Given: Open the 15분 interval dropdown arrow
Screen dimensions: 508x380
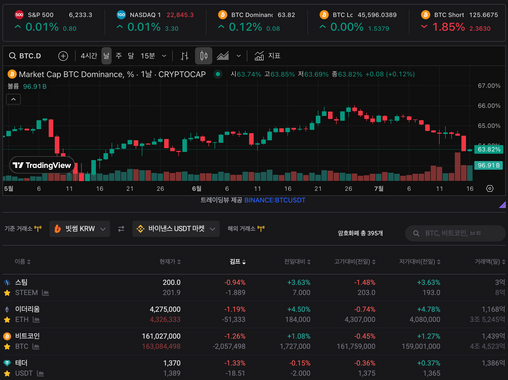Looking at the screenshot, I should 164,56.
